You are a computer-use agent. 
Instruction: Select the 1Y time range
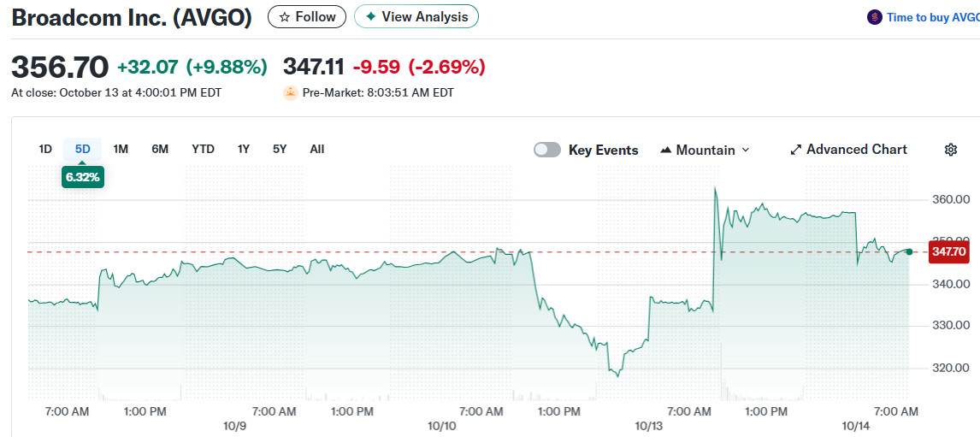point(244,149)
